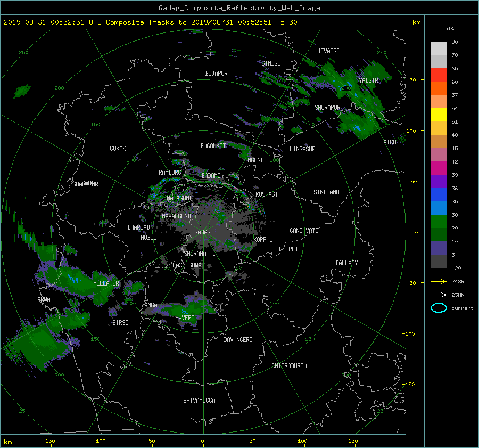Click the KUSTAGI city label
This screenshot has height=448, width=479.
pos(267,194)
